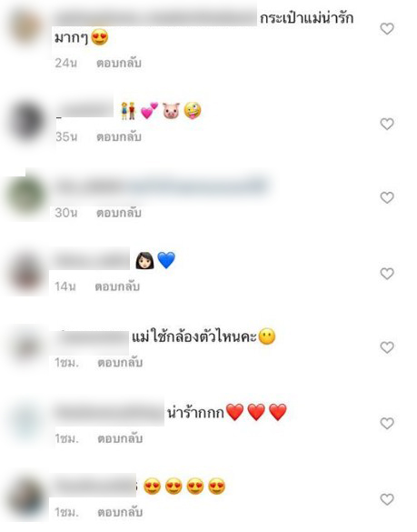The width and height of the screenshot is (417, 532).
Task: Open username of camera question commenter
Action: (x=92, y=340)
